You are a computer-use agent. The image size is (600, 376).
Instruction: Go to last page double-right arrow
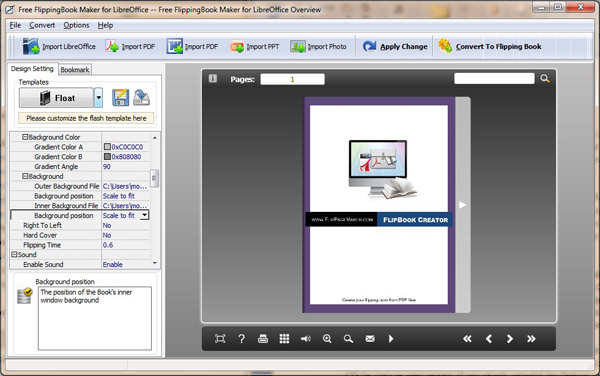pyautogui.click(x=531, y=339)
